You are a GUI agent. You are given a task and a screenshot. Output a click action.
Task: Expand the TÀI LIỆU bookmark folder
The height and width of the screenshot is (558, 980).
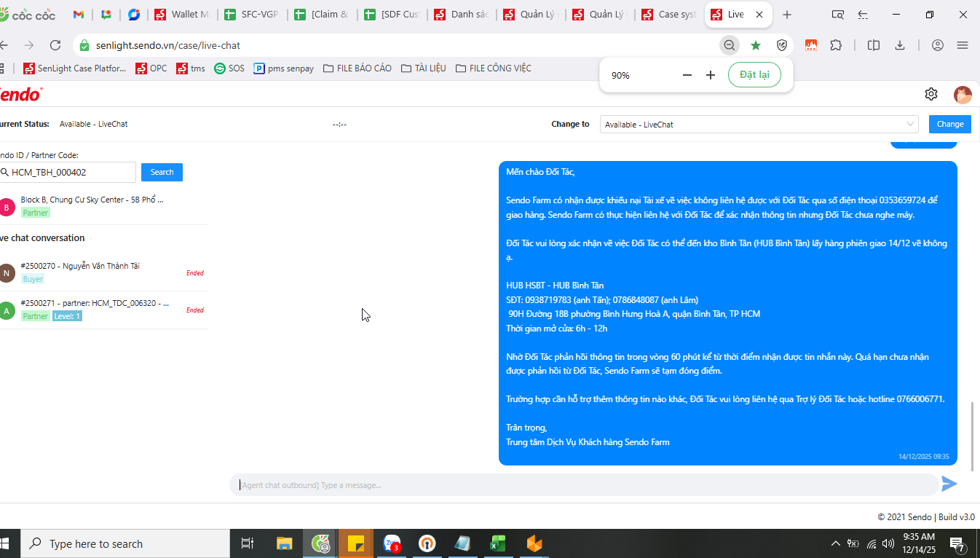(x=424, y=68)
